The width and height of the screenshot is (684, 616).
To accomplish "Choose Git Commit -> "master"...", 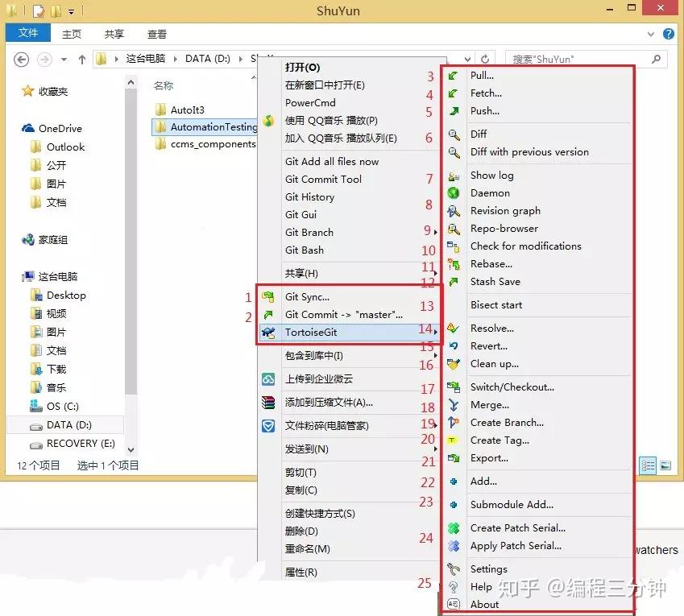I will point(344,315).
